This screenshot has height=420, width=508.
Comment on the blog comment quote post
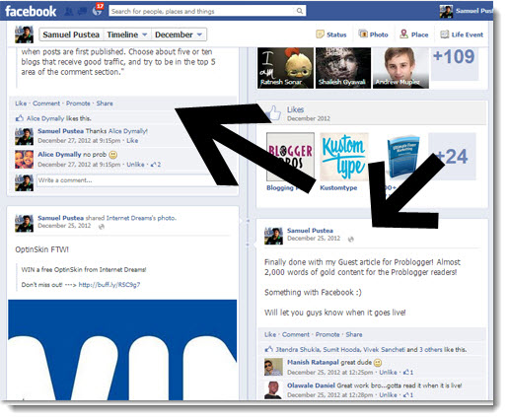[x=46, y=104]
